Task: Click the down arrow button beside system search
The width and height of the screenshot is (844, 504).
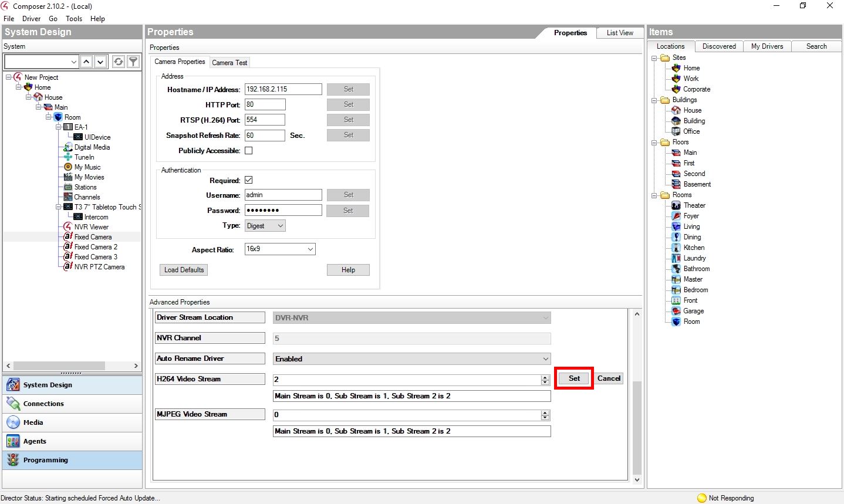Action: point(101,62)
